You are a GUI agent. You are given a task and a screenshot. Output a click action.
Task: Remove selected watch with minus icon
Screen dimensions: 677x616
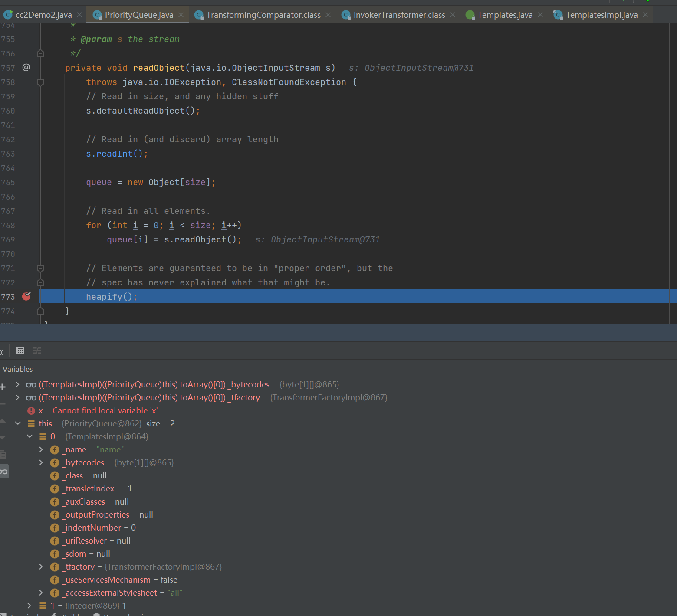(x=3, y=404)
